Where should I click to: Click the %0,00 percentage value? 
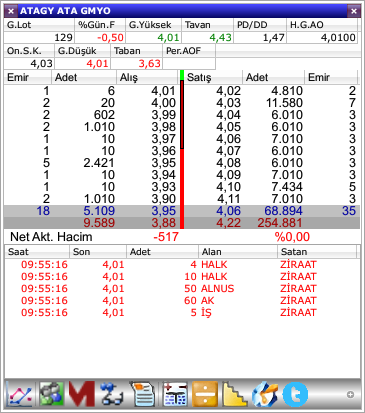click(x=292, y=237)
